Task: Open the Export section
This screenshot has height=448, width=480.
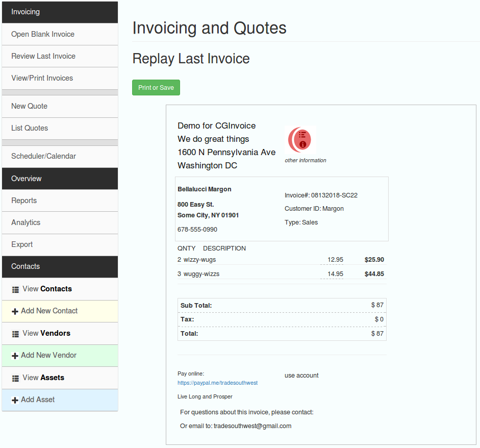Action: coord(22,244)
